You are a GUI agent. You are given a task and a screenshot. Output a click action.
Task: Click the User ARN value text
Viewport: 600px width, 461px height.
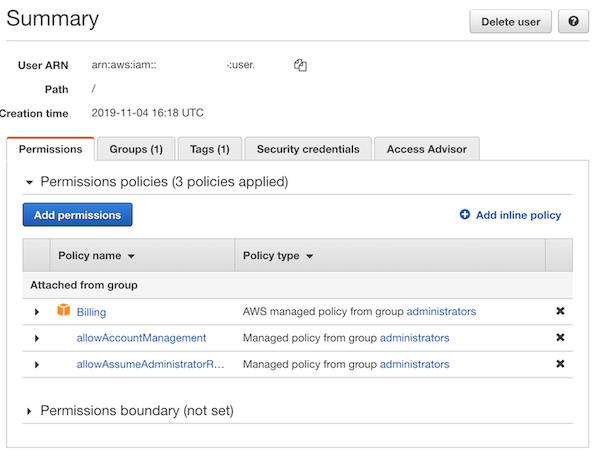point(173,65)
